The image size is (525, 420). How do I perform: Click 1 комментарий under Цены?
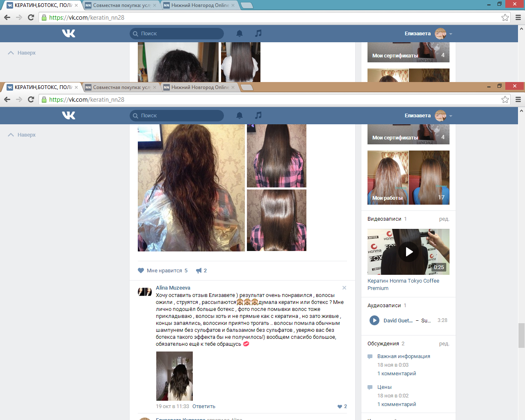click(x=397, y=404)
